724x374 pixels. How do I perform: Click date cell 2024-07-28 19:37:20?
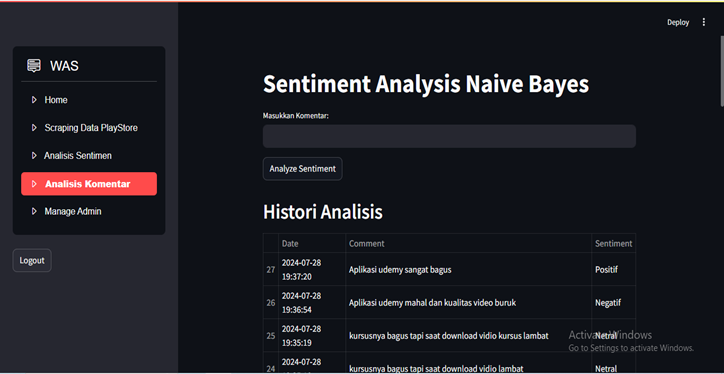click(312, 269)
